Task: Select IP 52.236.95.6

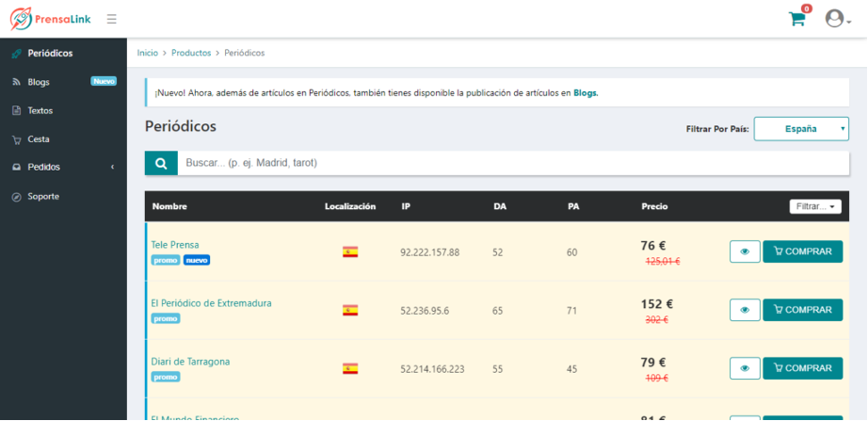Action: [x=425, y=311]
